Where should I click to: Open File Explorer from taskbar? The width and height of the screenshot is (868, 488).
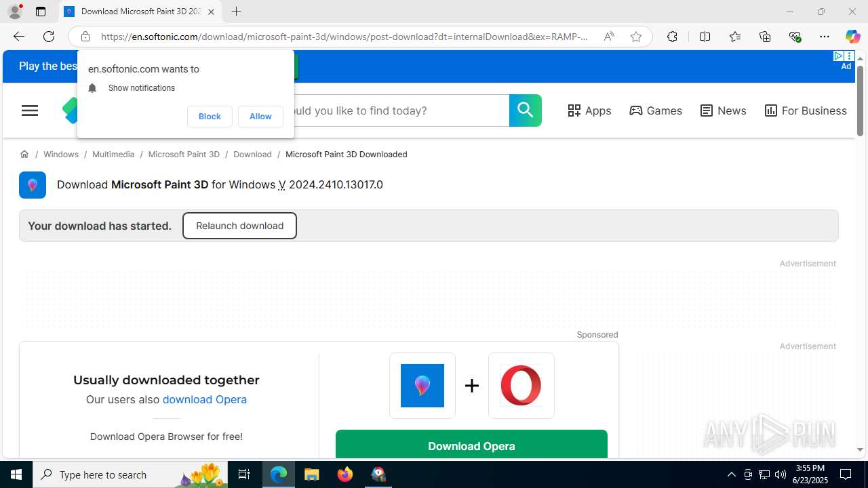[x=312, y=474]
